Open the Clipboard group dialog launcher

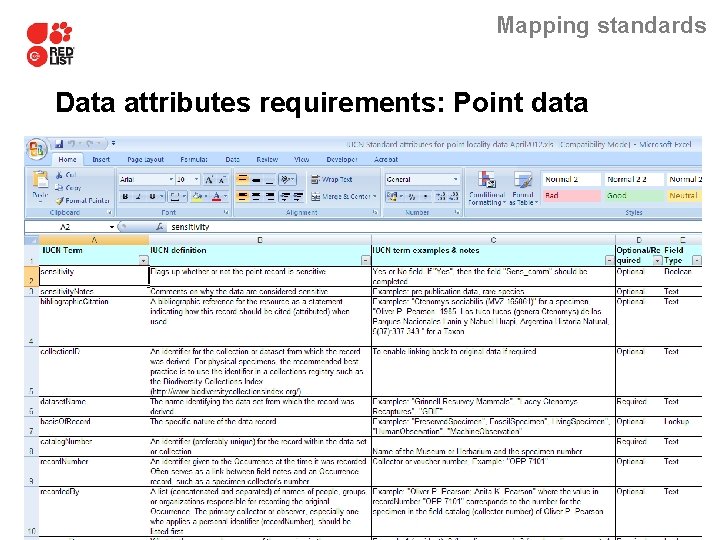click(109, 212)
